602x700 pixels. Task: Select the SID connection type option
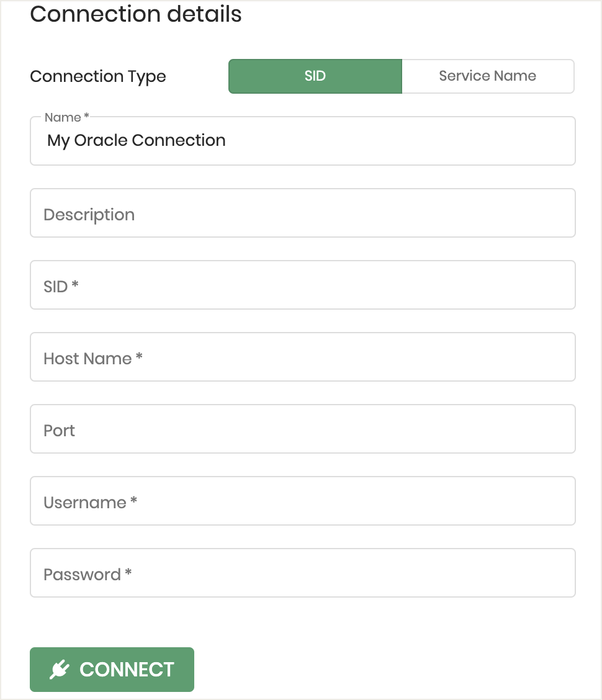(x=315, y=76)
